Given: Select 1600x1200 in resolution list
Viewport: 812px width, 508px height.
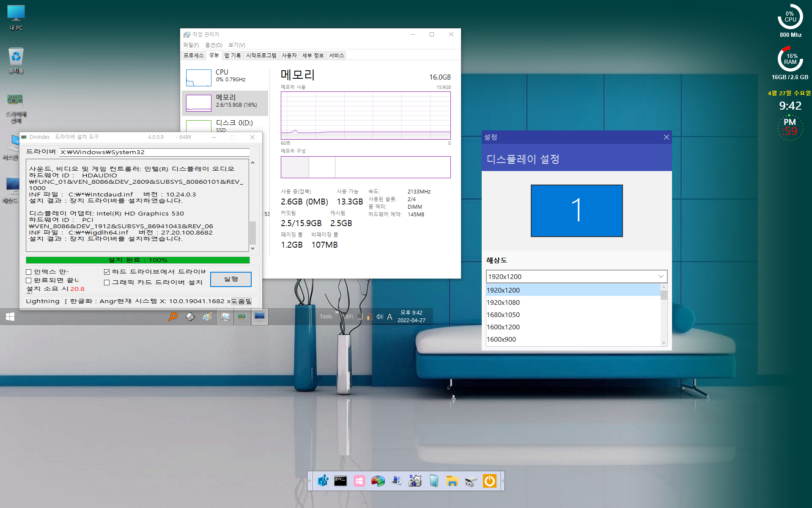Looking at the screenshot, I should [x=573, y=327].
